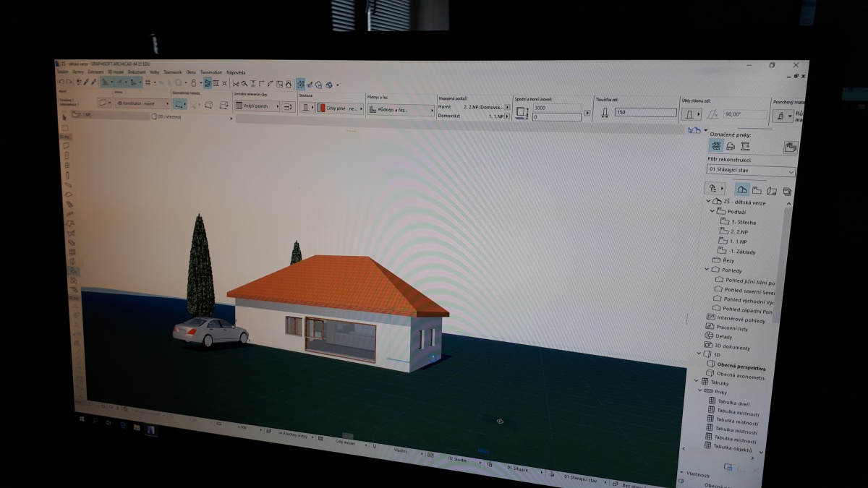868x488 pixels.
Task: Open the Dokument menu
Action: coord(137,72)
